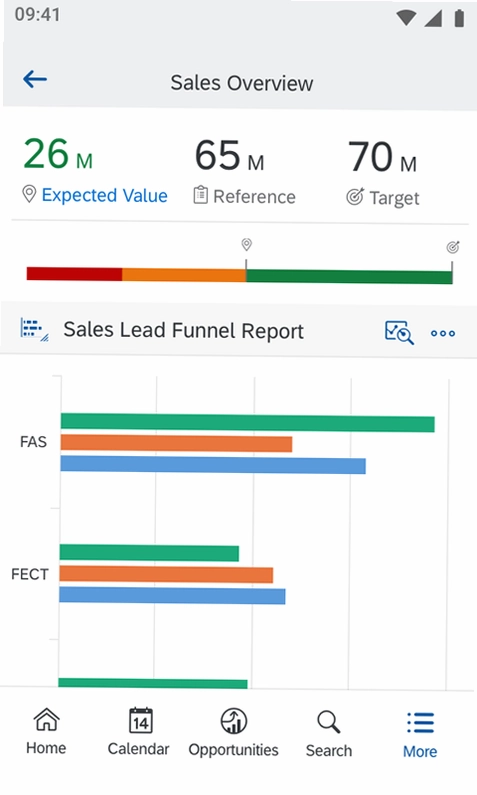Switch to the Opportunities tab
Screen dimensions: 477x795
pos(234,733)
